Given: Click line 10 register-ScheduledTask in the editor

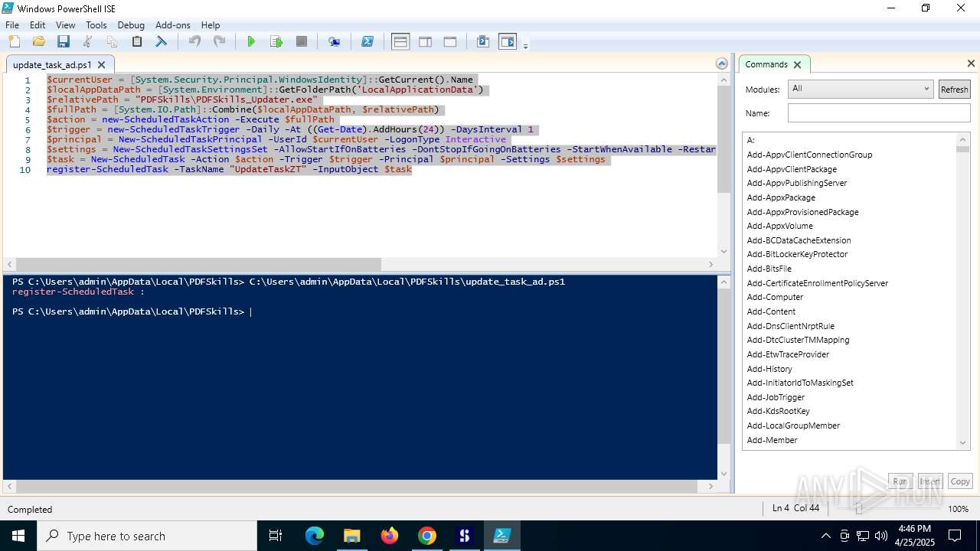Looking at the screenshot, I should point(229,169).
